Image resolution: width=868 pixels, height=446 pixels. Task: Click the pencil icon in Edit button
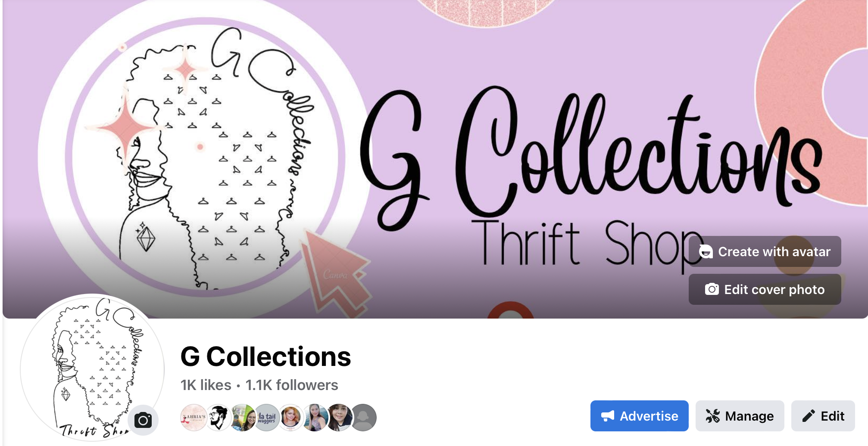tap(809, 416)
